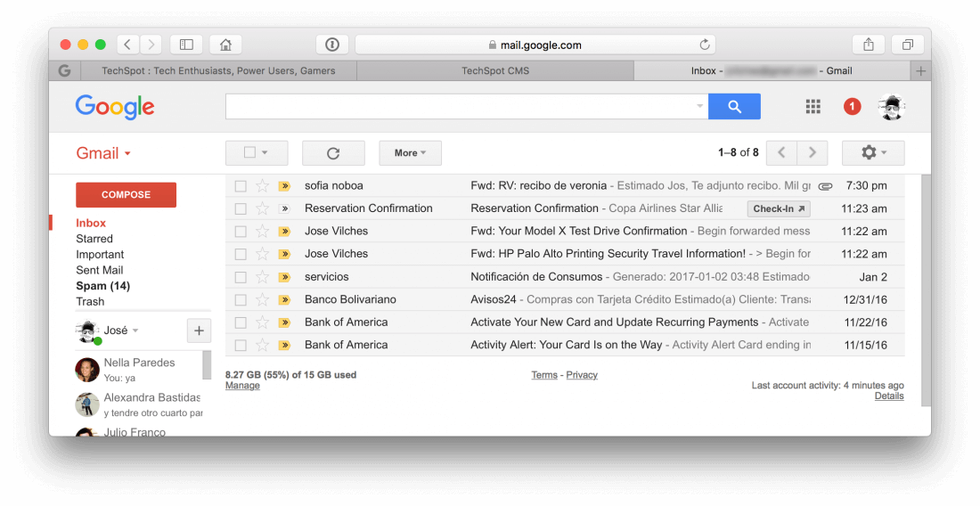This screenshot has width=980, height=506.
Task: Open the Inbox folder
Action: coord(91,223)
